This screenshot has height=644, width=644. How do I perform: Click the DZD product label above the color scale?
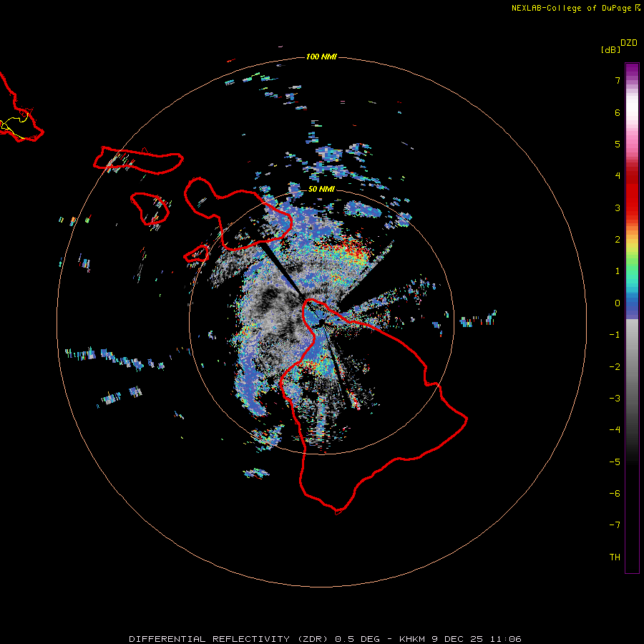click(x=629, y=43)
